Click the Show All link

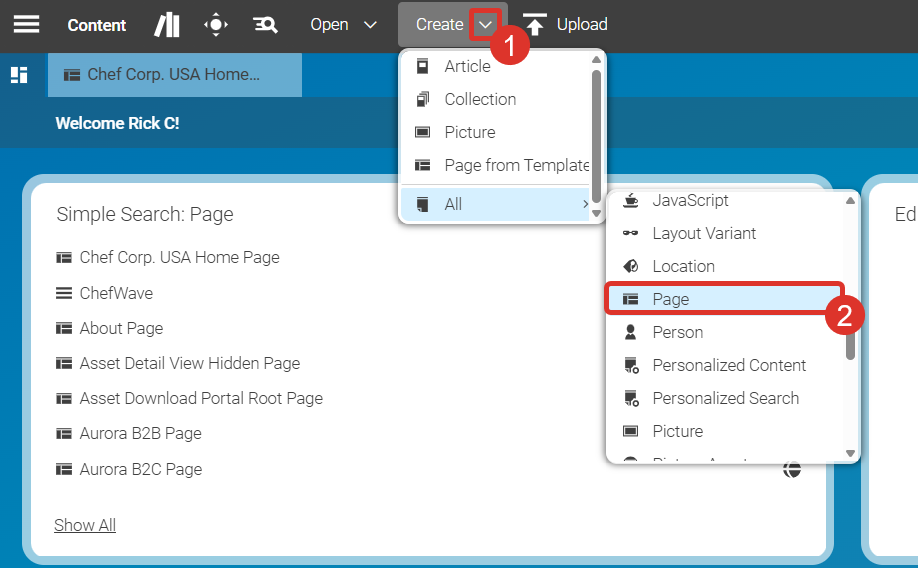(x=85, y=525)
